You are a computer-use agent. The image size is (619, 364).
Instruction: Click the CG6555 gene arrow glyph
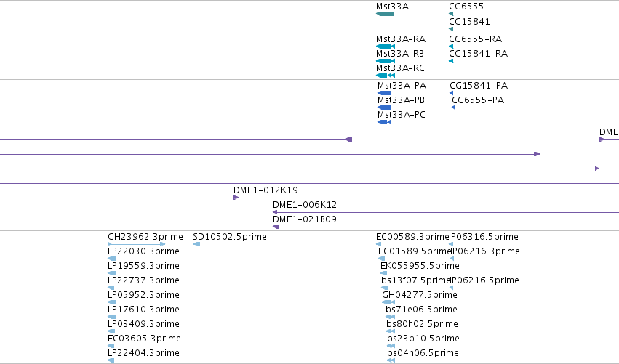point(451,14)
